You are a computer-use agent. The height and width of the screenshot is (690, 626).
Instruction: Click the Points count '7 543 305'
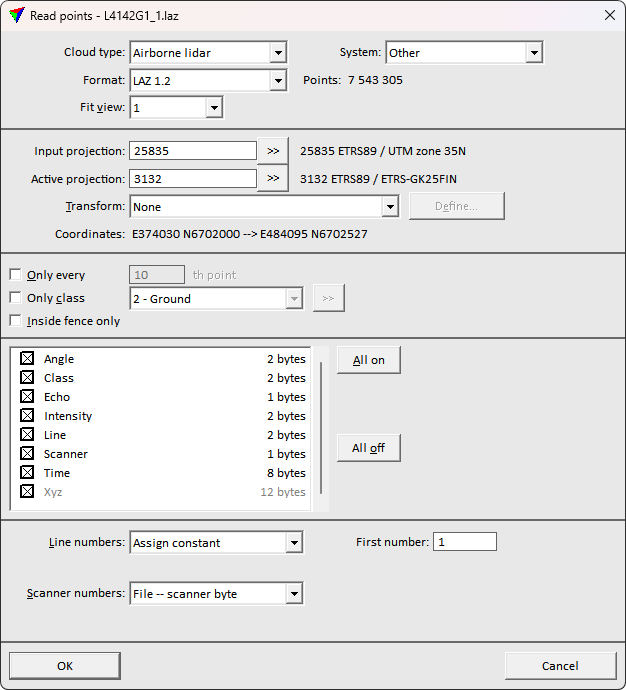[375, 80]
